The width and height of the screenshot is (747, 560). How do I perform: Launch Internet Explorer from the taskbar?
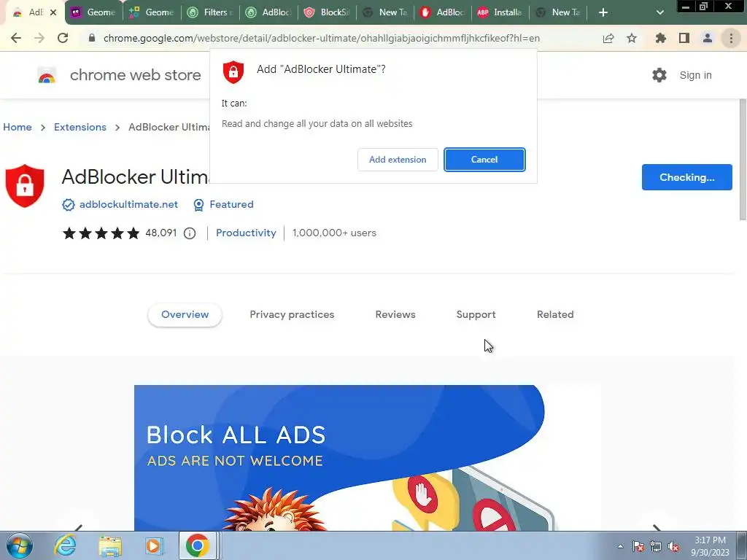point(65,545)
